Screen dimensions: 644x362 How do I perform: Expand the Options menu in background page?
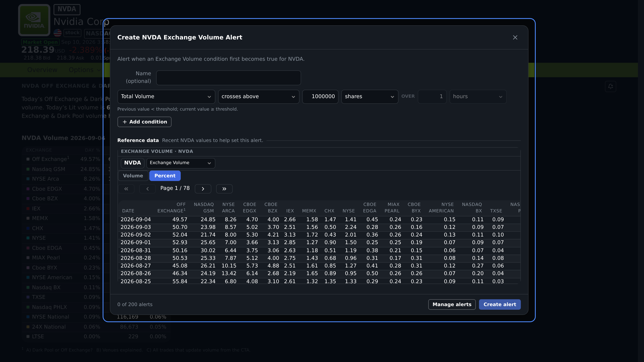(85, 70)
